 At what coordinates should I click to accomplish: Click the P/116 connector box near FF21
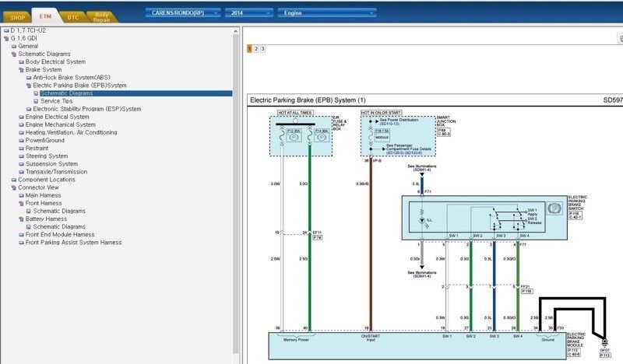click(x=526, y=292)
